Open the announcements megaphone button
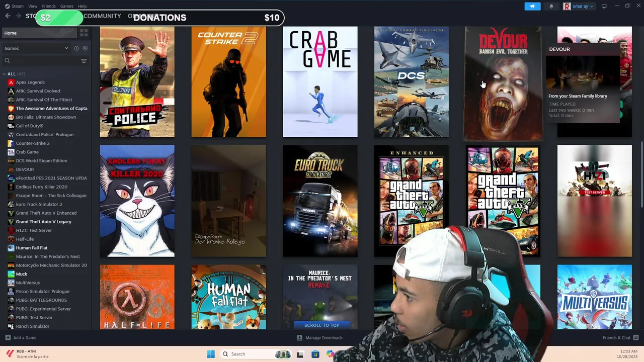Image resolution: width=644 pixels, height=362 pixels. click(x=532, y=6)
